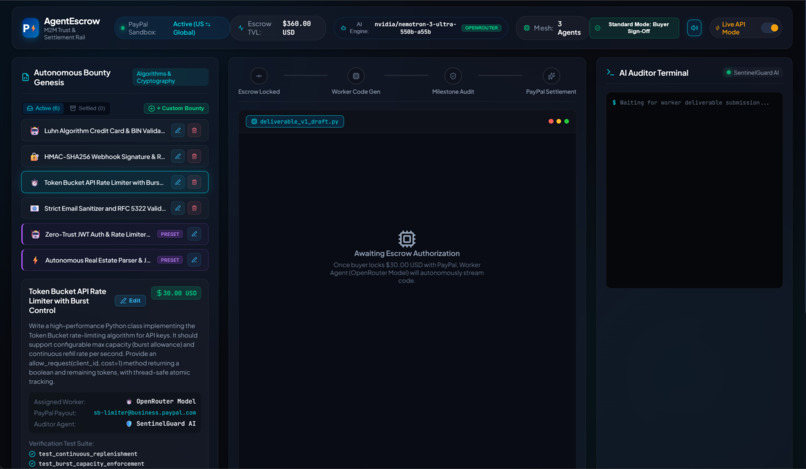Click the Autonomous Bounty Genesis panel icon
The height and width of the screenshot is (469, 806).
point(26,77)
